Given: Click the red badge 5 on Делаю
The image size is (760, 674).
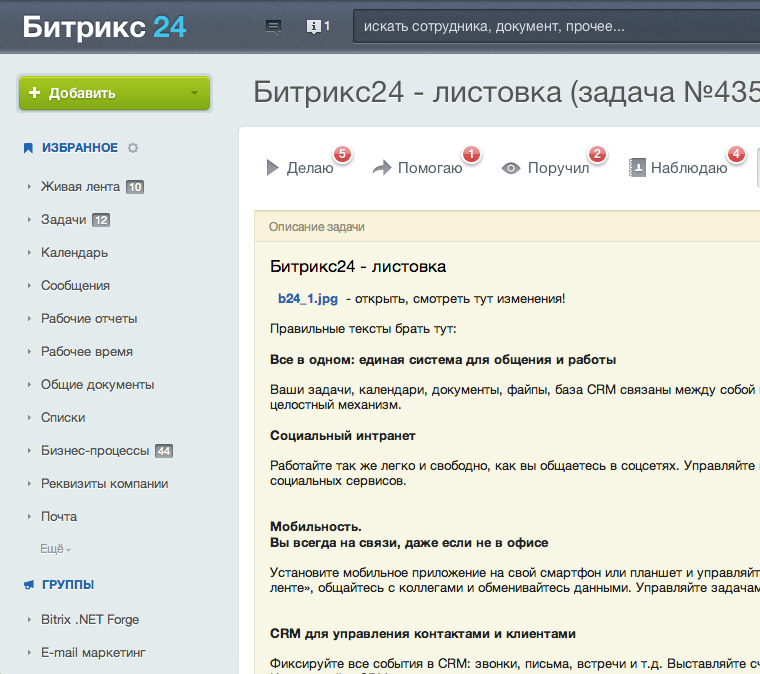Looking at the screenshot, I should click(342, 155).
